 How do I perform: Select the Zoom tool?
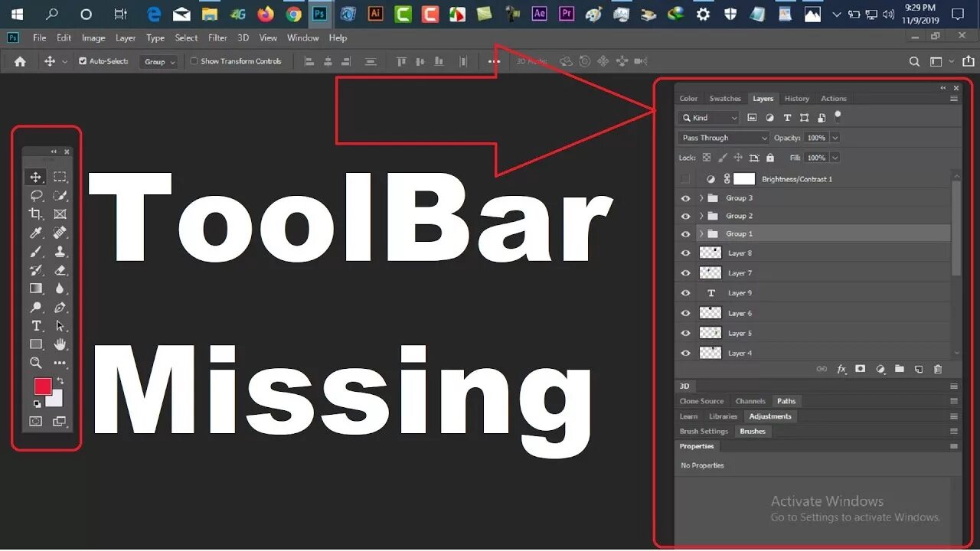[35, 362]
